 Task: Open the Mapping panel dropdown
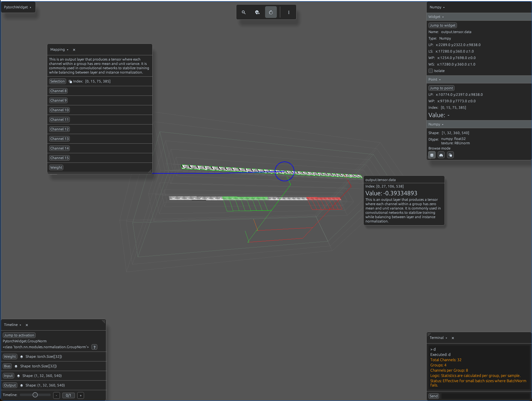(59, 49)
